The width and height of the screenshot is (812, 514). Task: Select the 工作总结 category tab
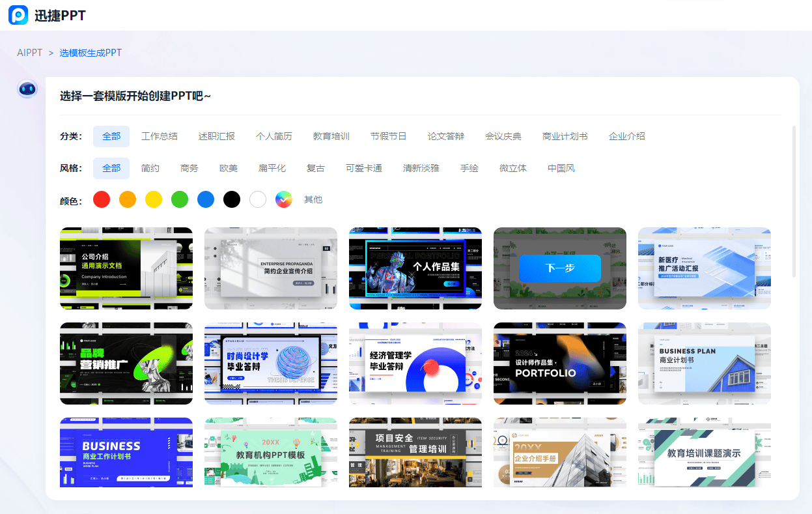pyautogui.click(x=160, y=136)
